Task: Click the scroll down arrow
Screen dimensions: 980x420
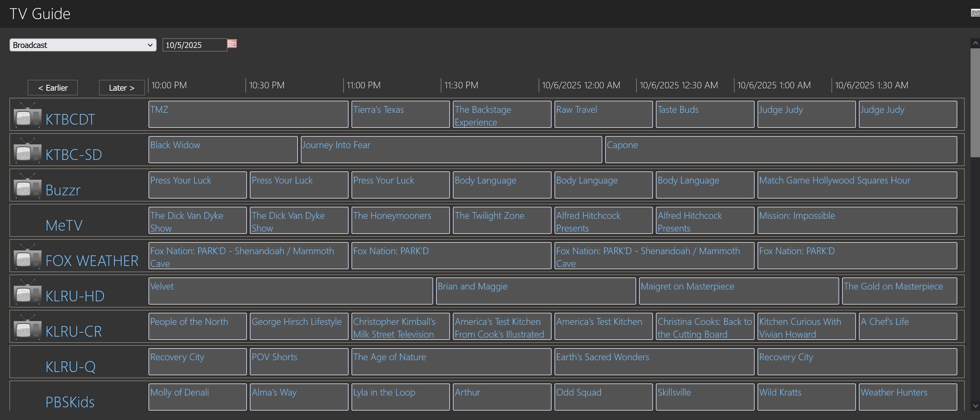Action: pos(975,406)
